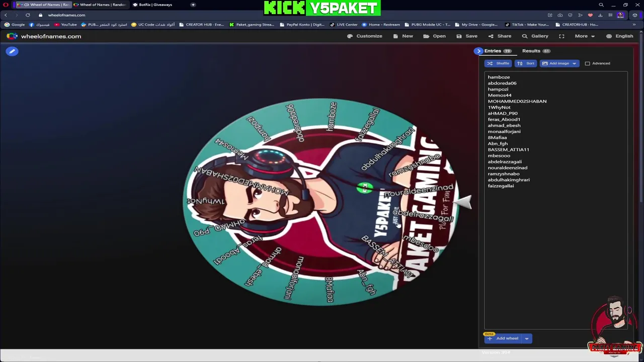644x362 pixels.
Task: Open the Add wheel dropdown arrow
Action: [x=527, y=338]
